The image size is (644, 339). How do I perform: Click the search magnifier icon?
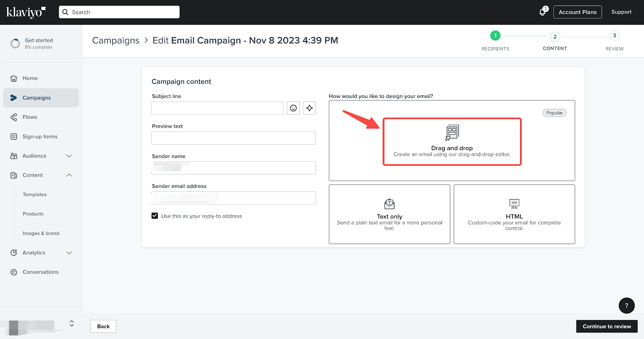tap(65, 12)
